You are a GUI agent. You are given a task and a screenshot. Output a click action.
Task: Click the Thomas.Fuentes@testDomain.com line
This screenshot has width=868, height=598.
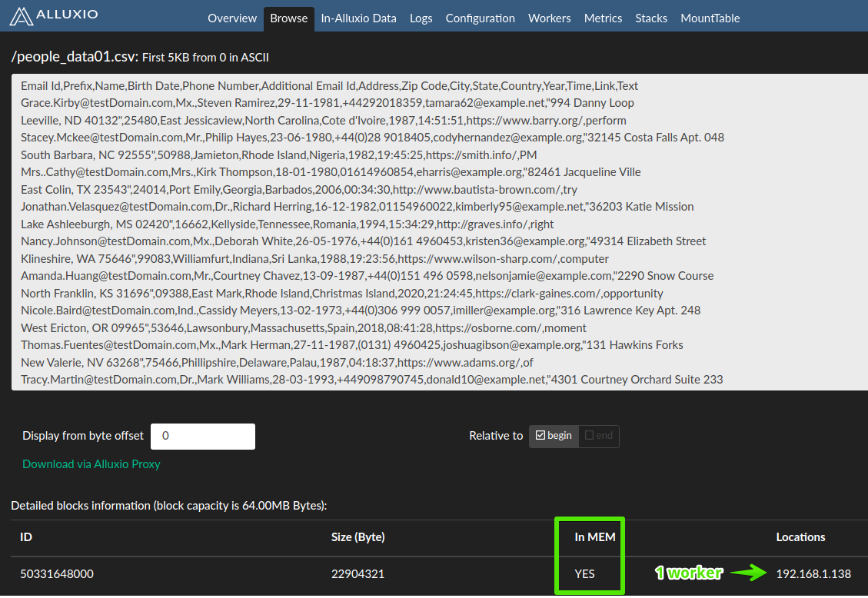pyautogui.click(x=352, y=344)
